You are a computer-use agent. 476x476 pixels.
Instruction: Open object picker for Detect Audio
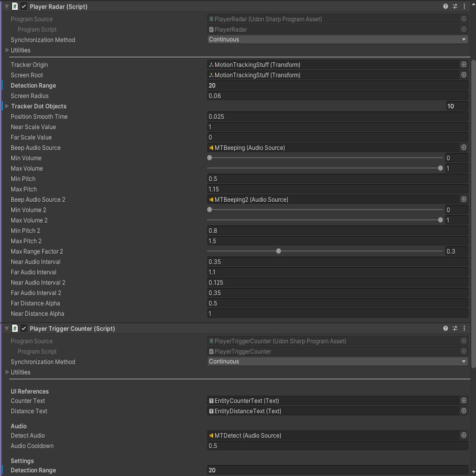(463, 436)
